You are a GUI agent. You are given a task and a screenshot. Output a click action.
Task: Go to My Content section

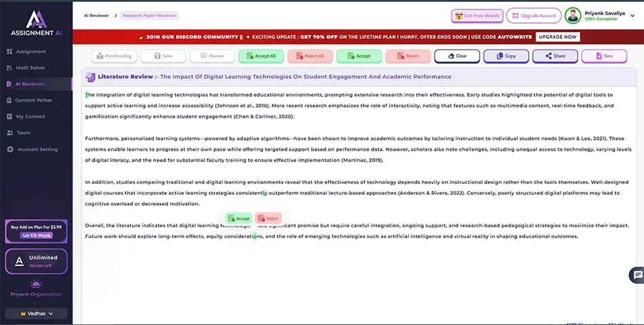30,117
